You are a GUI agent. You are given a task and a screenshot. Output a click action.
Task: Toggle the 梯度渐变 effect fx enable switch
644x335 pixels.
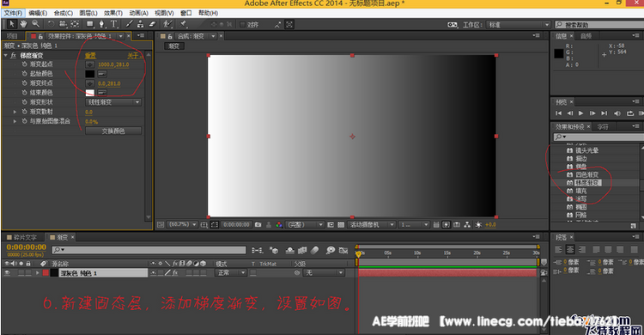click(x=13, y=55)
